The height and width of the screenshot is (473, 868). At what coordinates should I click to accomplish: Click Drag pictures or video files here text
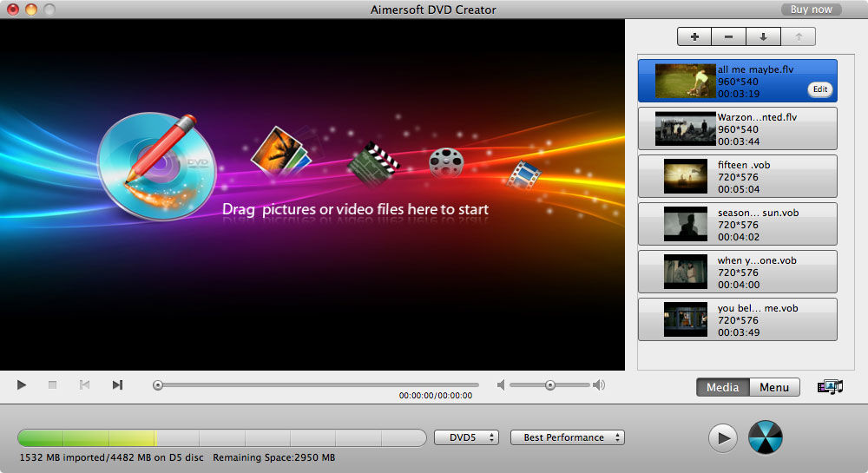(355, 209)
